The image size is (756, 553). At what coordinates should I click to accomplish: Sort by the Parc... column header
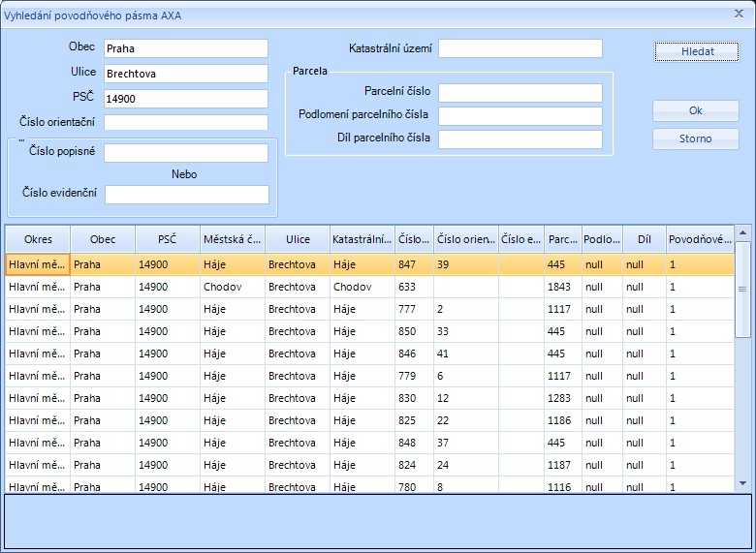563,239
